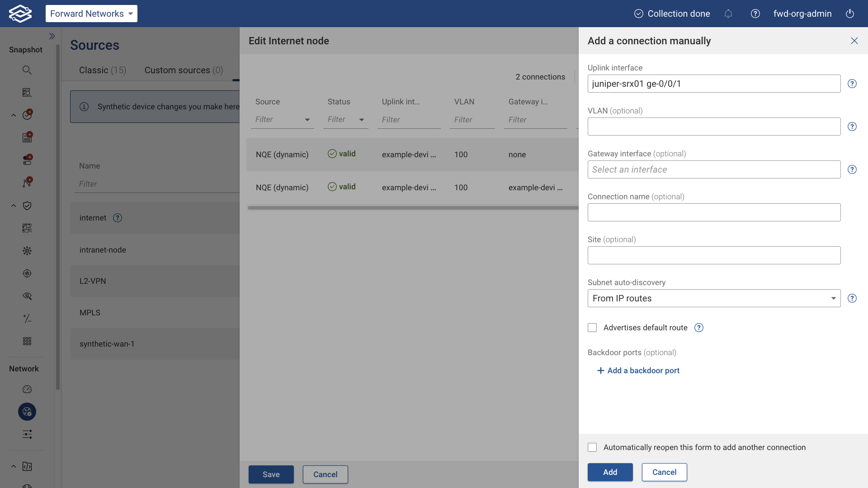868x488 pixels.
Task: Switch to Custom sources tab
Action: pos(184,70)
